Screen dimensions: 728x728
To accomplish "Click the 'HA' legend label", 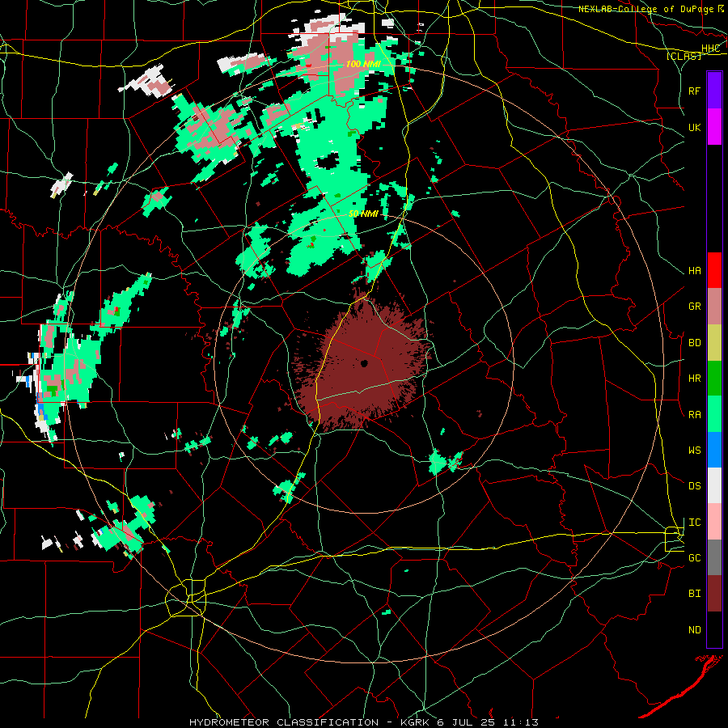I will coord(695,271).
